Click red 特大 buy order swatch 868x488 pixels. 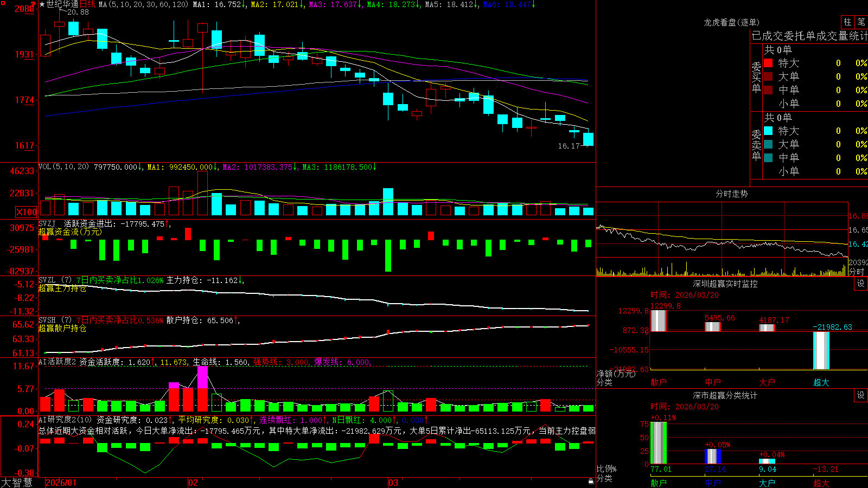pyautogui.click(x=768, y=63)
